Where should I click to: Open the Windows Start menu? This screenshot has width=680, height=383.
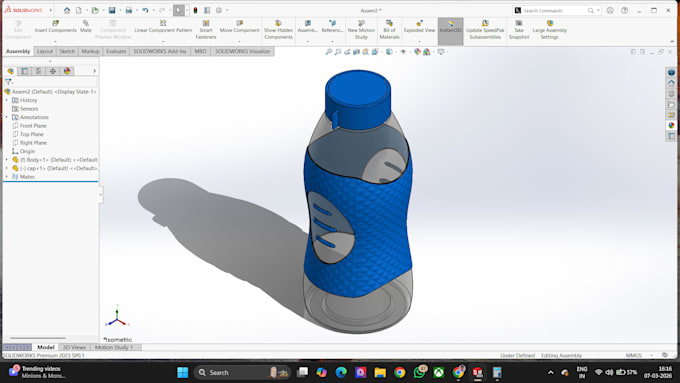(183, 372)
